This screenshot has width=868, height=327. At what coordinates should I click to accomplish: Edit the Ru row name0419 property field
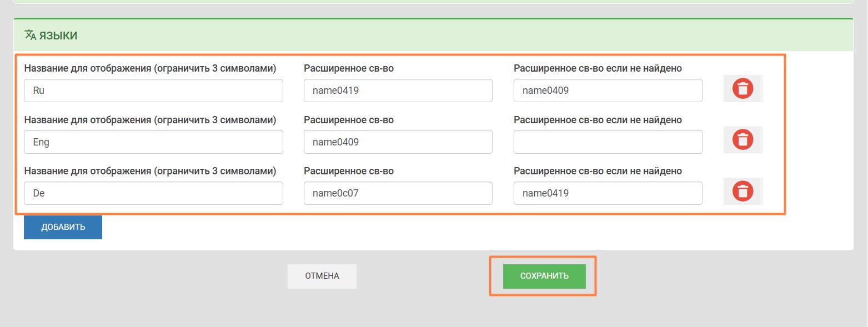(398, 90)
